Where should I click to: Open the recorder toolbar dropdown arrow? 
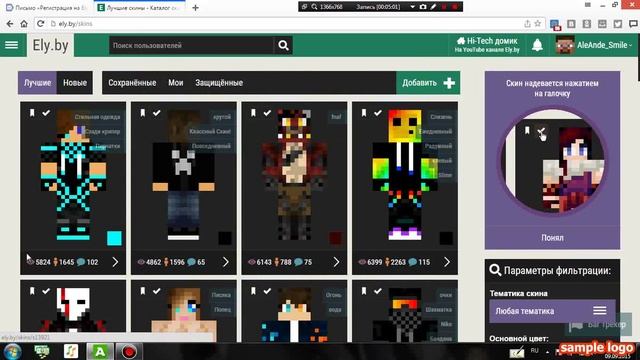click(x=412, y=7)
